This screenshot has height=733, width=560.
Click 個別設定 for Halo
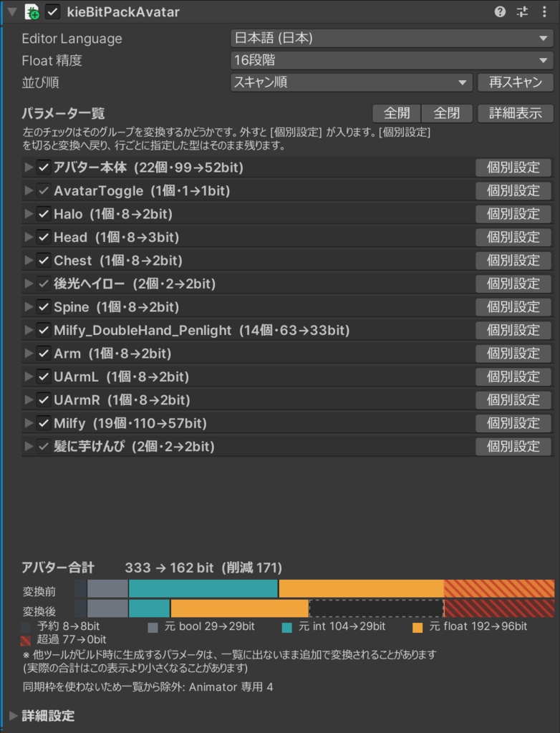(x=513, y=214)
